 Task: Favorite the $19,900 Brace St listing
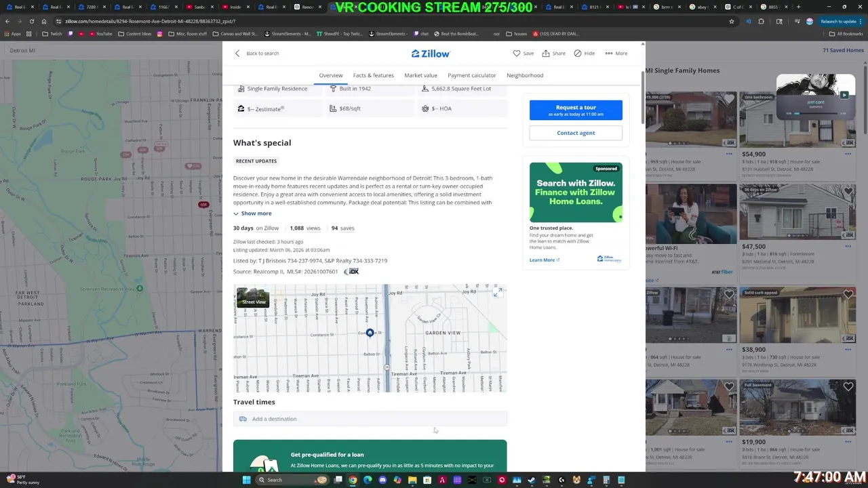[x=848, y=387]
